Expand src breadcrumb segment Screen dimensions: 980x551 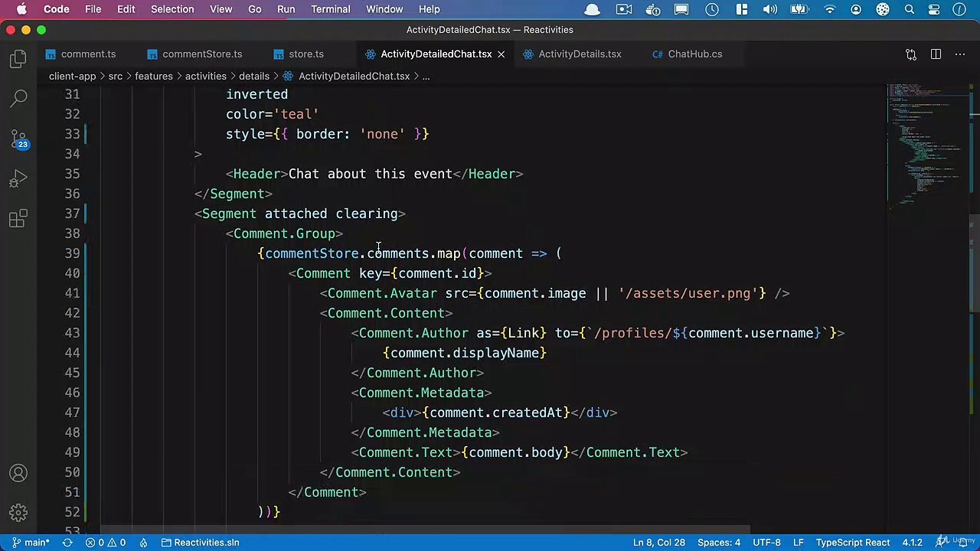pos(115,76)
